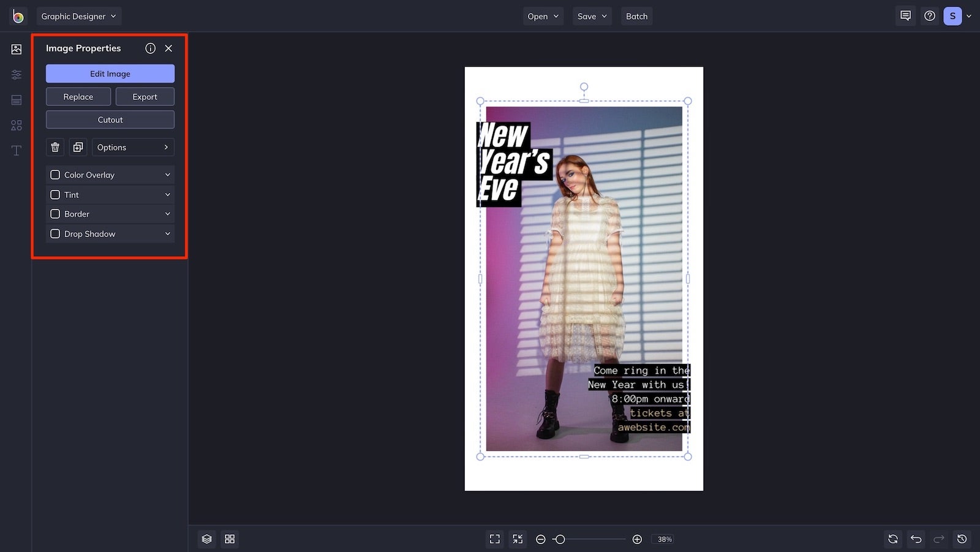Expand the Border effect options
Screen dimensions: 980x552
pos(167,214)
